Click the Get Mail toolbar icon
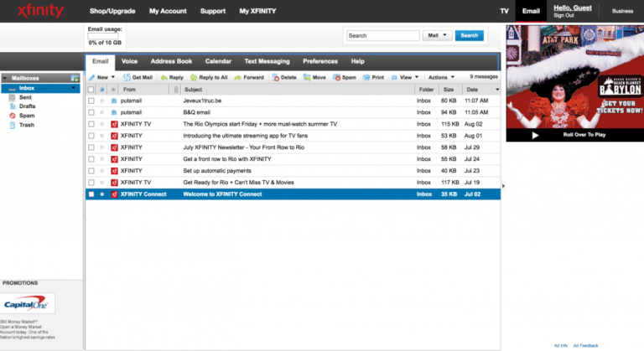The height and width of the screenshot is (351, 644). (x=127, y=77)
